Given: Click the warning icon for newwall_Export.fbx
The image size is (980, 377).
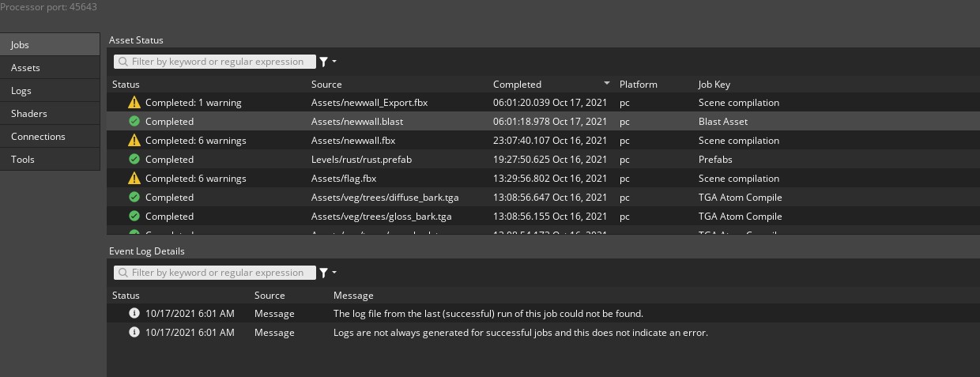Looking at the screenshot, I should (134, 103).
